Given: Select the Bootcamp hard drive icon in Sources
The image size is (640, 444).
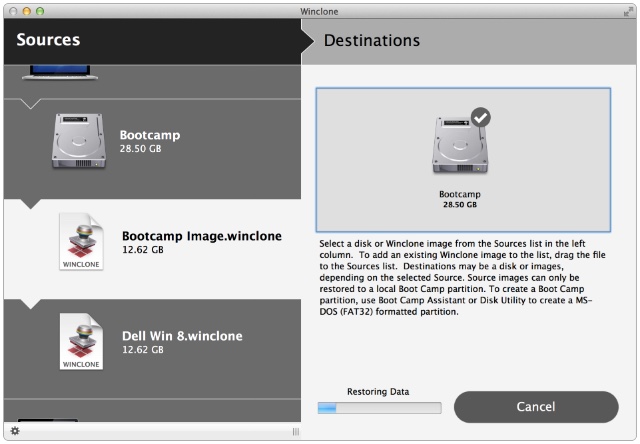Looking at the screenshot, I should [x=78, y=142].
